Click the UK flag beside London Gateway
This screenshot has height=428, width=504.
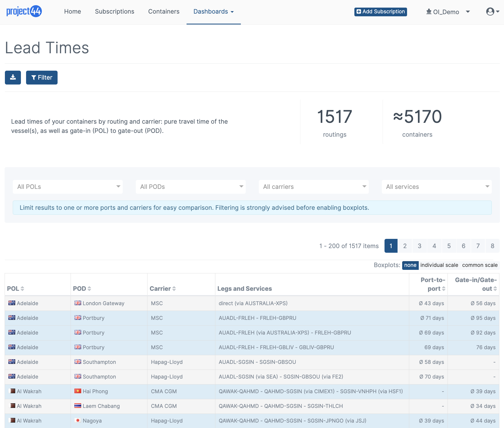(78, 303)
